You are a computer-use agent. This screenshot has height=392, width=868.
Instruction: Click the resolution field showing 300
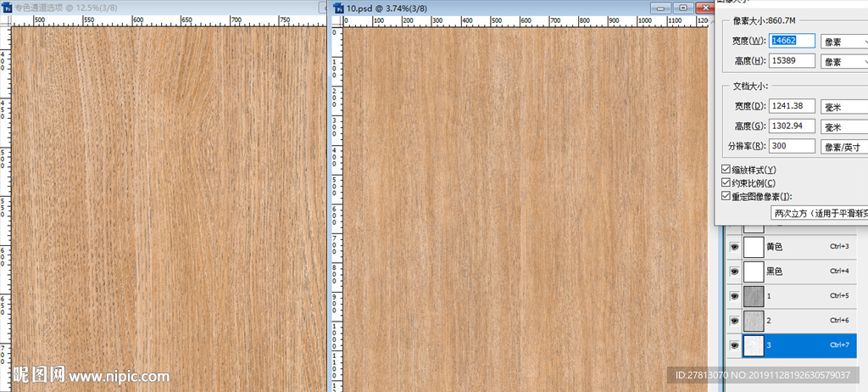tap(793, 146)
